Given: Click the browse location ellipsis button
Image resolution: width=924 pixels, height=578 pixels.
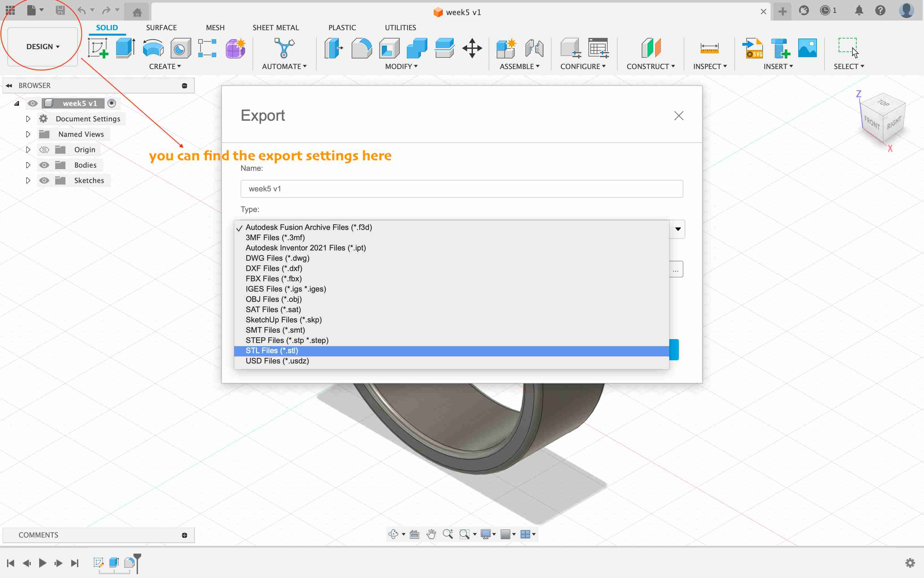Looking at the screenshot, I should coord(676,269).
